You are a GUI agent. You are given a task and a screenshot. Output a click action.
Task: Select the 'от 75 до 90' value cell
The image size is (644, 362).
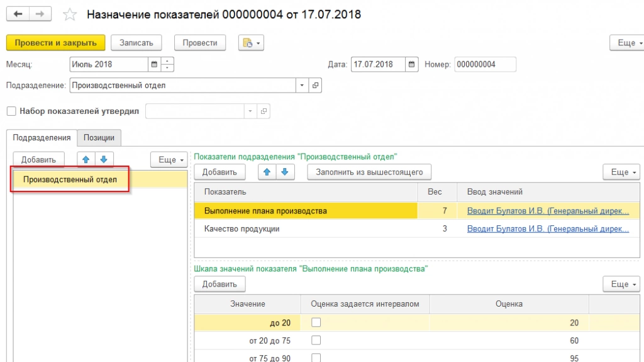tap(247, 356)
